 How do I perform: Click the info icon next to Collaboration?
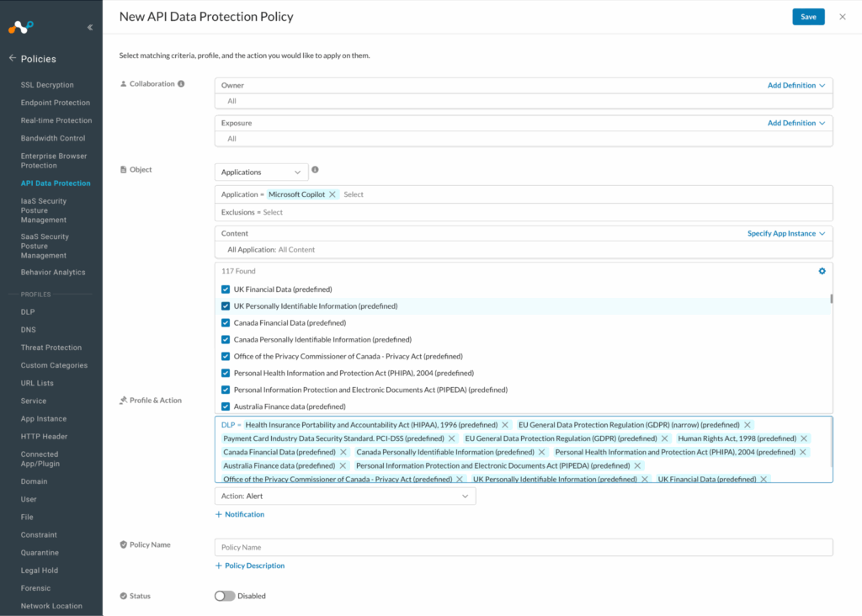pos(181,84)
